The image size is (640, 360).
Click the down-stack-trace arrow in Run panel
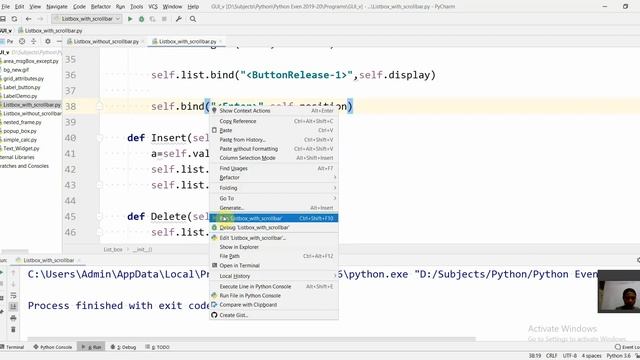pos(13,284)
